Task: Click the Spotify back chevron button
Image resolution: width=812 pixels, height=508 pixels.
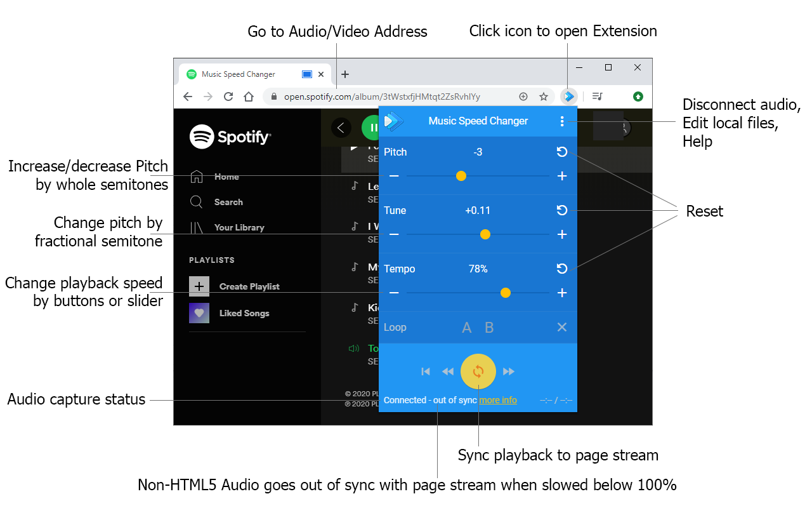Action: tap(341, 128)
